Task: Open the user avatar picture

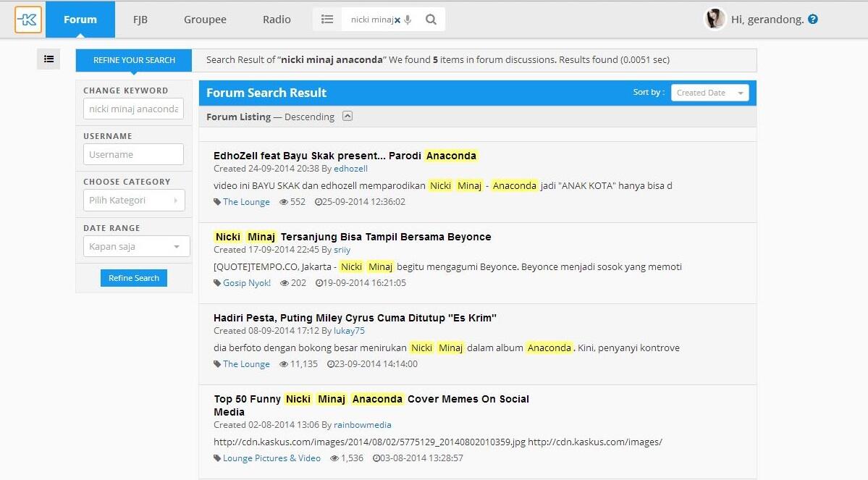Action: (715, 20)
